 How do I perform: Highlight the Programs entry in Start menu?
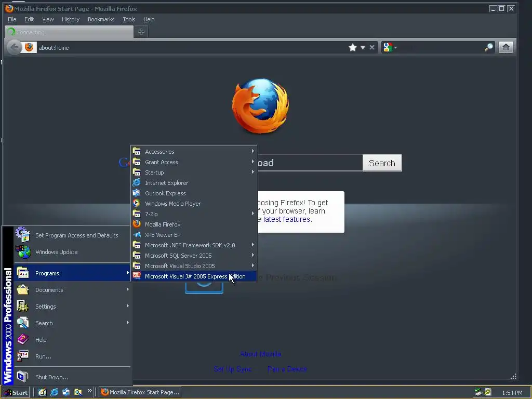click(72, 273)
